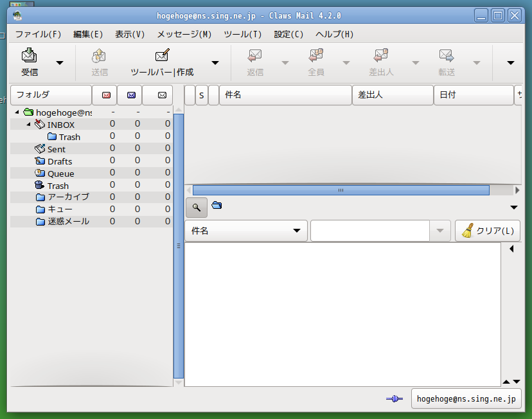Screen dimensions: 532x419
Task: Sort messages by 差出人 column header
Action: tap(393, 95)
